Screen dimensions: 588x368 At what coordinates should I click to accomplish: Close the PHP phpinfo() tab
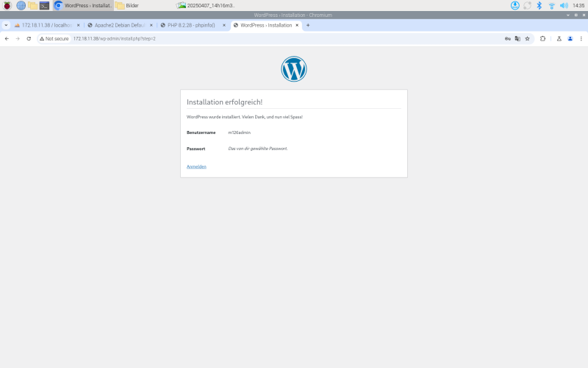click(224, 25)
